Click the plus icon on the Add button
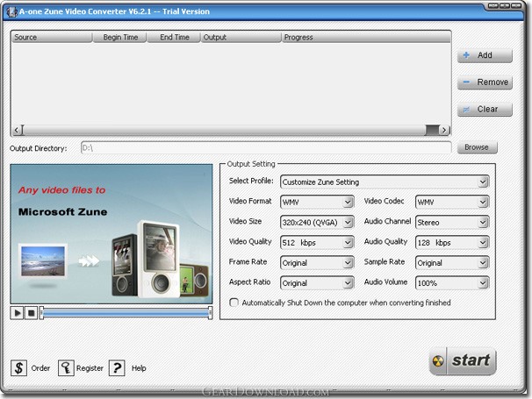 (x=466, y=55)
